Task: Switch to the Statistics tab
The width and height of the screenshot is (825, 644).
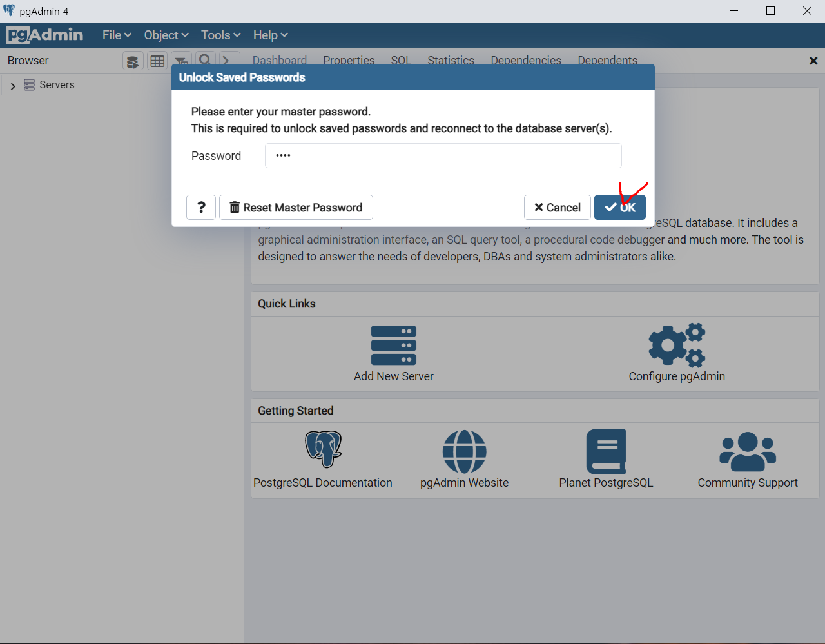Action: point(451,61)
